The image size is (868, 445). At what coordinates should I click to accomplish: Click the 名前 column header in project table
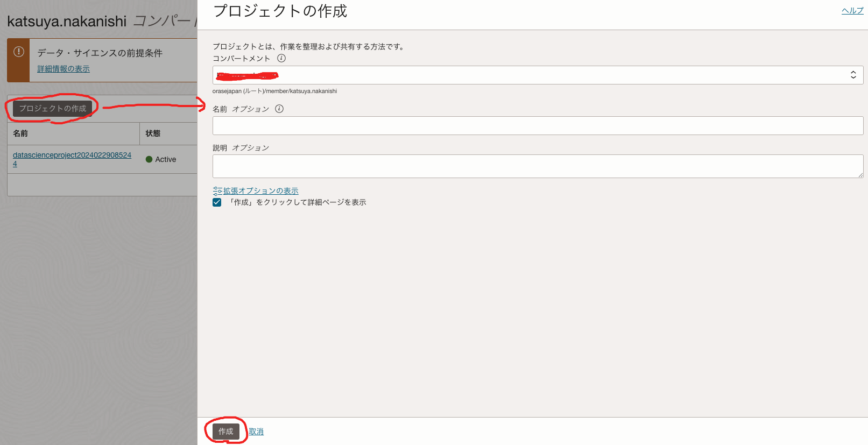point(20,133)
